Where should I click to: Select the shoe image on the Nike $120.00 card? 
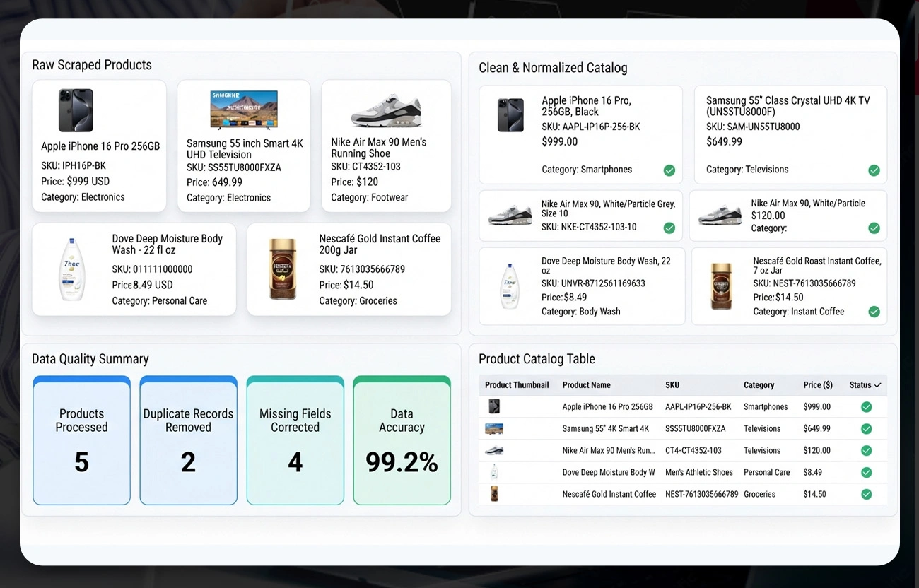click(720, 215)
